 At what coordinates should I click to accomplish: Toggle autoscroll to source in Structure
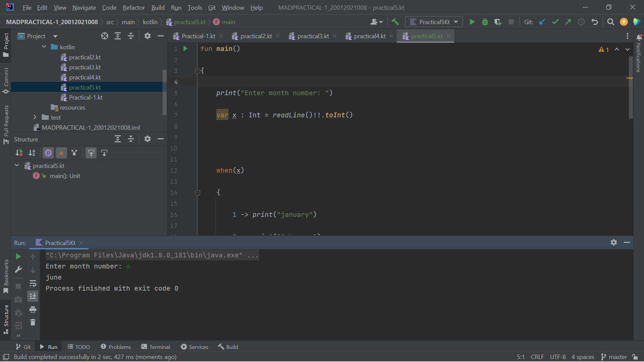[91, 153]
